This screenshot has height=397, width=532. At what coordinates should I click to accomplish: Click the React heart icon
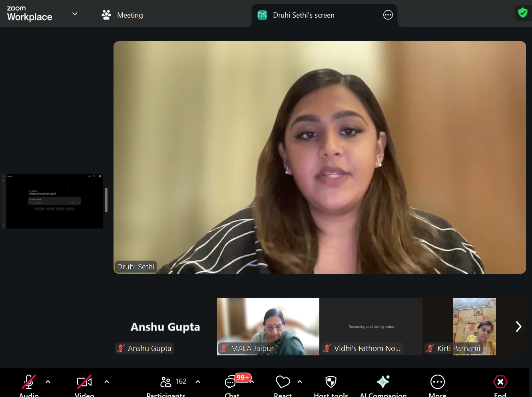click(x=283, y=382)
